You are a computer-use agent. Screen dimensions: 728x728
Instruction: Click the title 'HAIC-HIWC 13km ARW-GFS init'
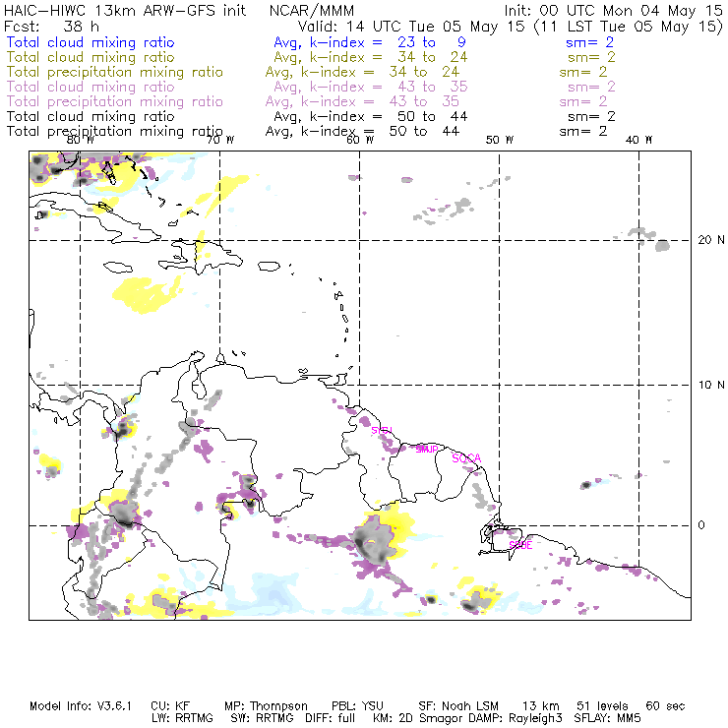pos(124,11)
